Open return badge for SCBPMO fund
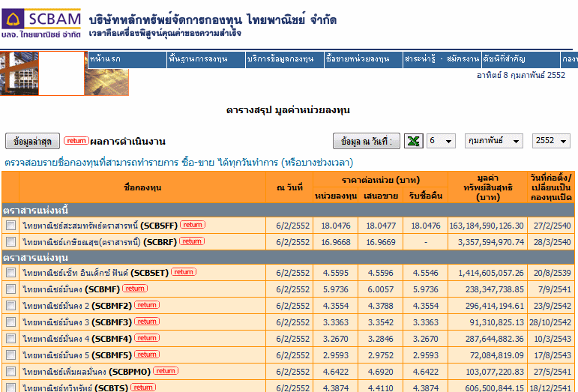 point(166,371)
